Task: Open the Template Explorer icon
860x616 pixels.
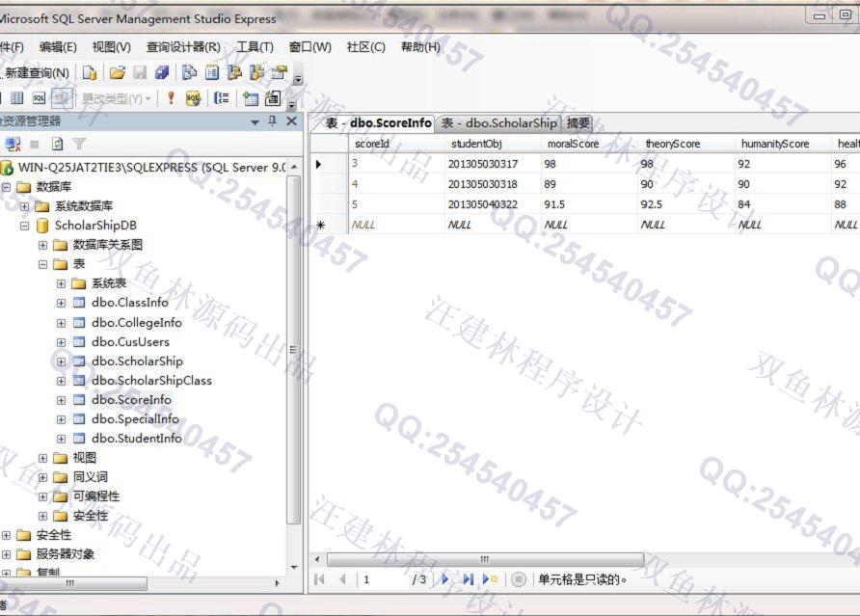Action: click(x=256, y=72)
